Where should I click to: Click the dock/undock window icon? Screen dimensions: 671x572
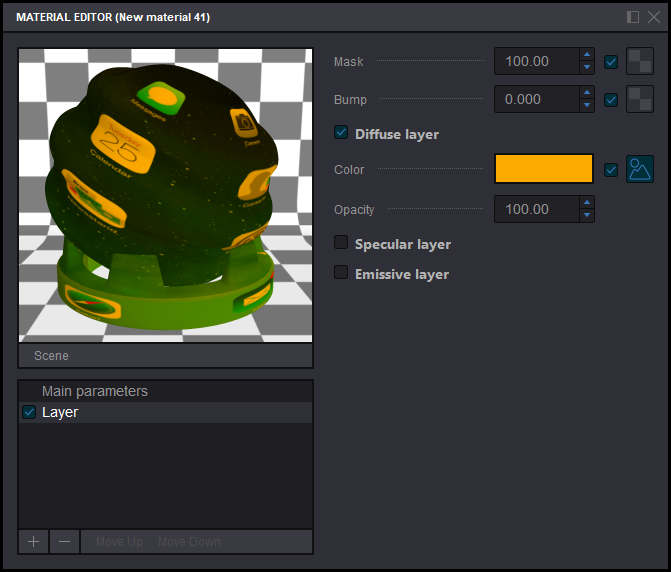(633, 17)
